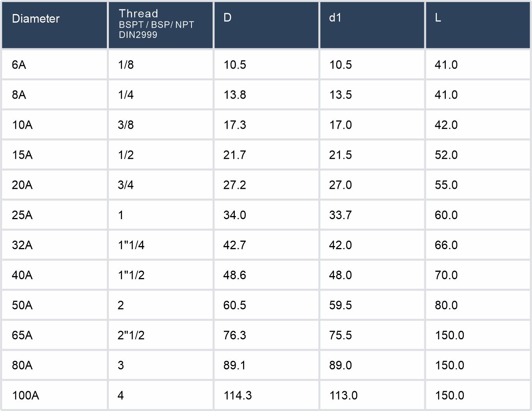
Task: Click the 65A diameter cell
Action: pyautogui.click(x=22, y=335)
